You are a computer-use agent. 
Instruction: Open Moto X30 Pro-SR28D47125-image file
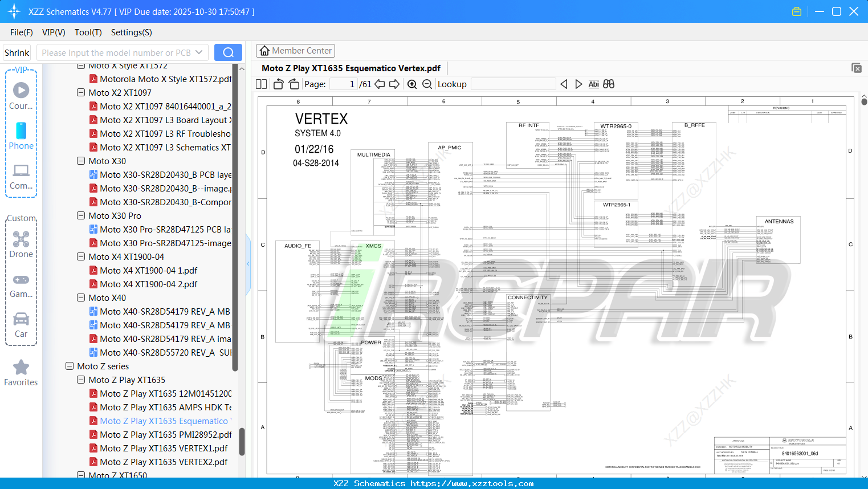point(166,243)
